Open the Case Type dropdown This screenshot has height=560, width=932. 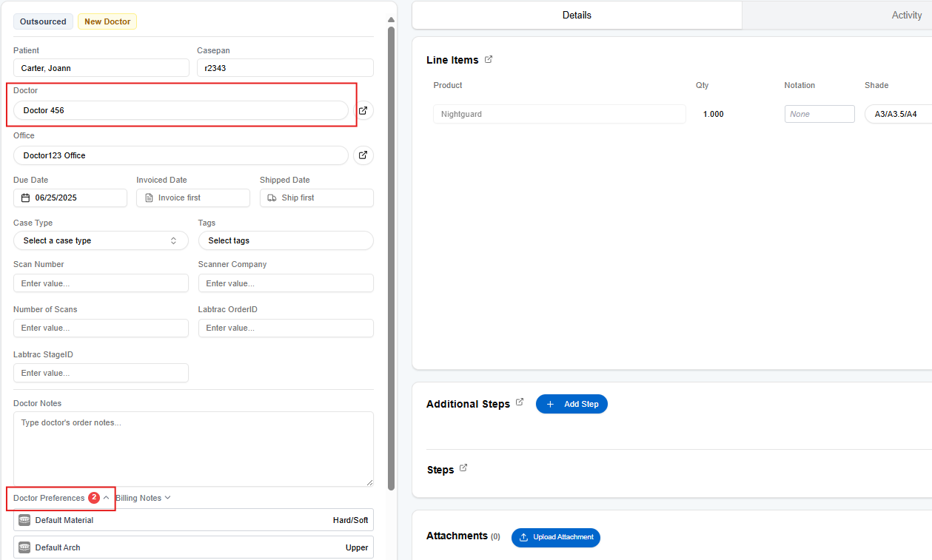tap(101, 240)
